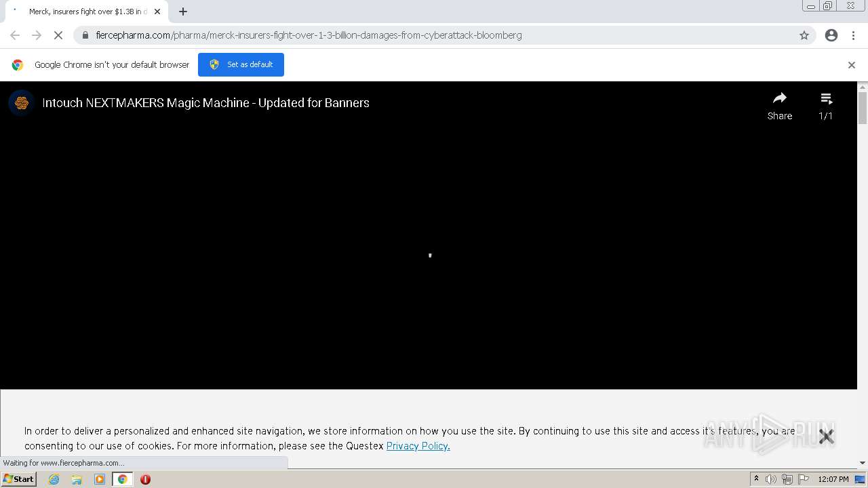The image size is (868, 488).
Task: Open the Windows Start menu
Action: (x=19, y=479)
